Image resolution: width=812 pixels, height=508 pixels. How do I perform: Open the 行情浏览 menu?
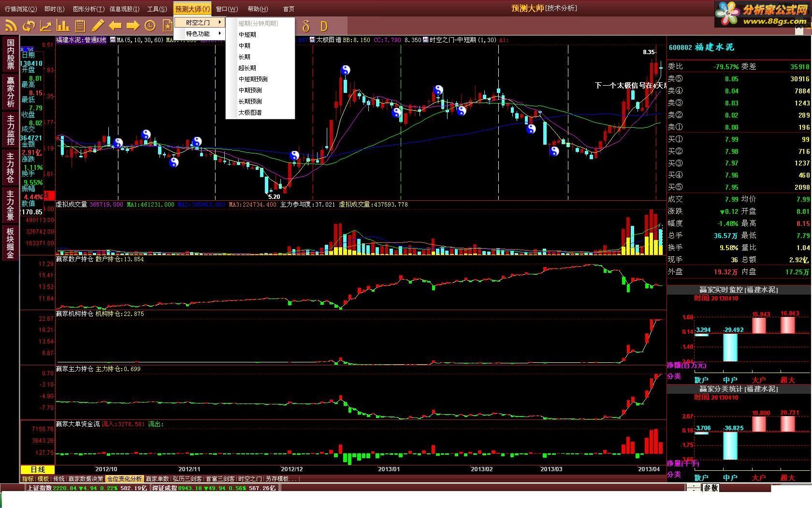tap(21, 9)
